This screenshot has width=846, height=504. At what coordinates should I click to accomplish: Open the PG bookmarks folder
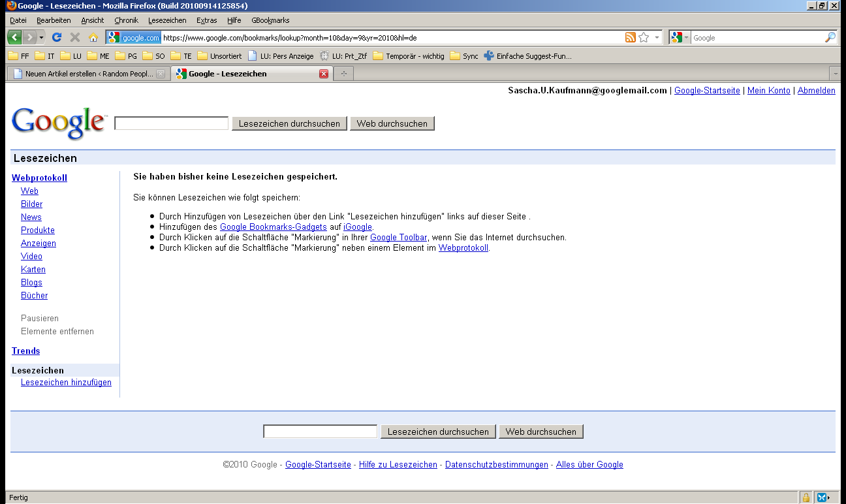coord(126,56)
